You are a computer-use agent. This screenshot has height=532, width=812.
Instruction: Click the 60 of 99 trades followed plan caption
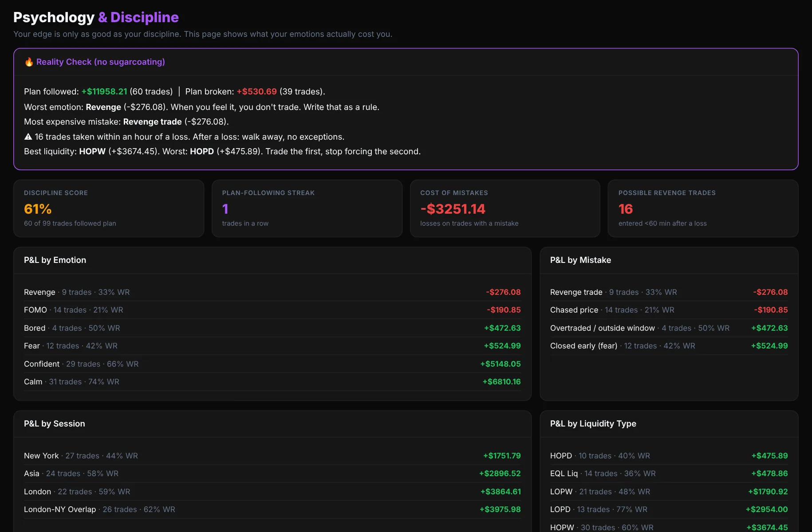(x=70, y=223)
